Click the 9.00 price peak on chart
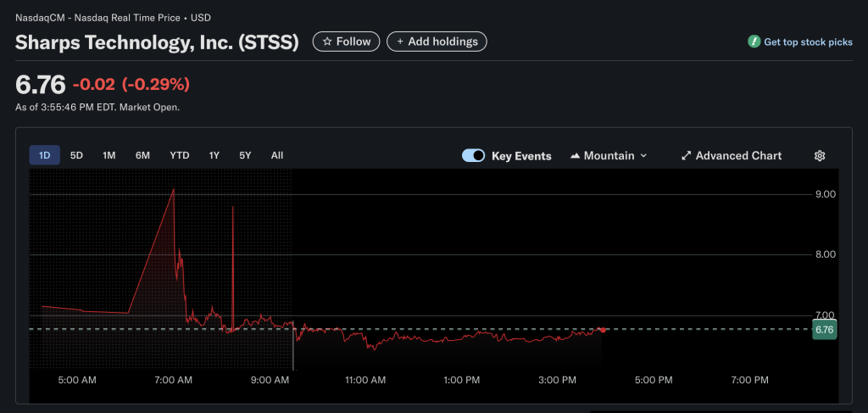 174,189
